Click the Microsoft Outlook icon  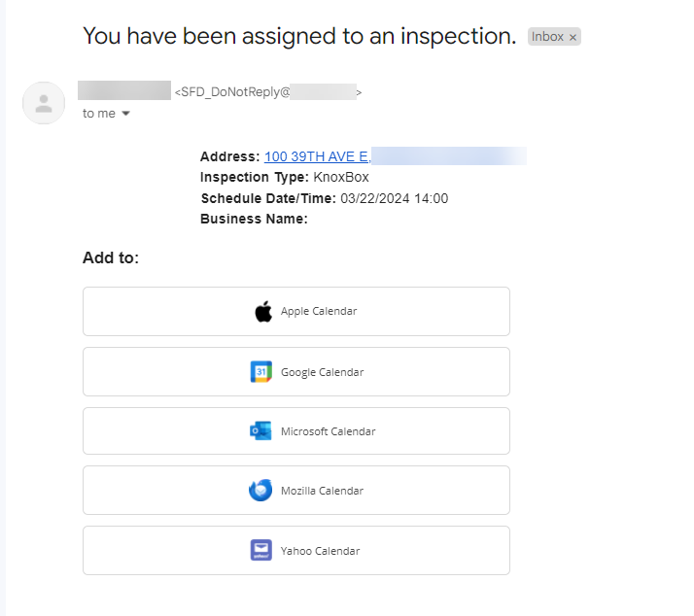point(260,431)
